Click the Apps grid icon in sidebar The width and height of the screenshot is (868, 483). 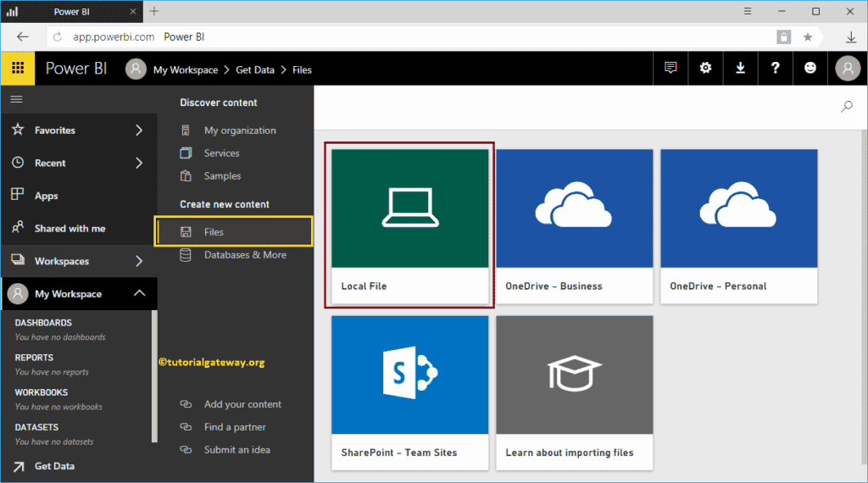tap(18, 194)
